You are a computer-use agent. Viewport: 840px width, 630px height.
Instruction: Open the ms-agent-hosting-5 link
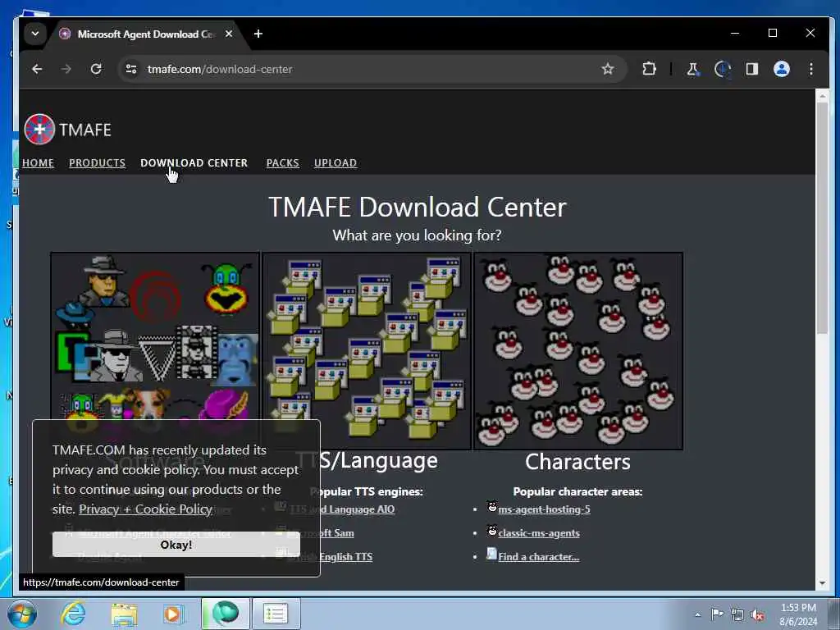(545, 509)
